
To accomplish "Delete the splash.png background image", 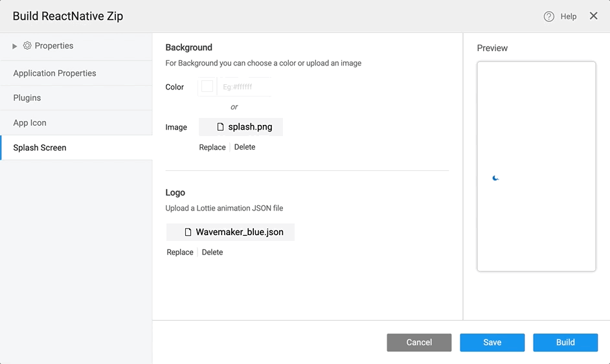I will coord(245,148).
